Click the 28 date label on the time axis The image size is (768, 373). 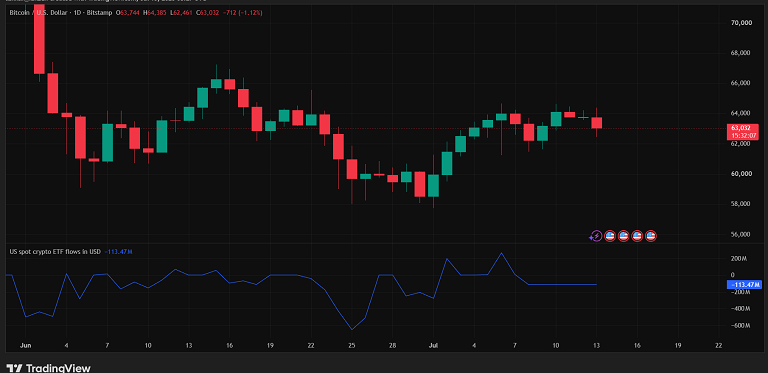click(x=392, y=345)
